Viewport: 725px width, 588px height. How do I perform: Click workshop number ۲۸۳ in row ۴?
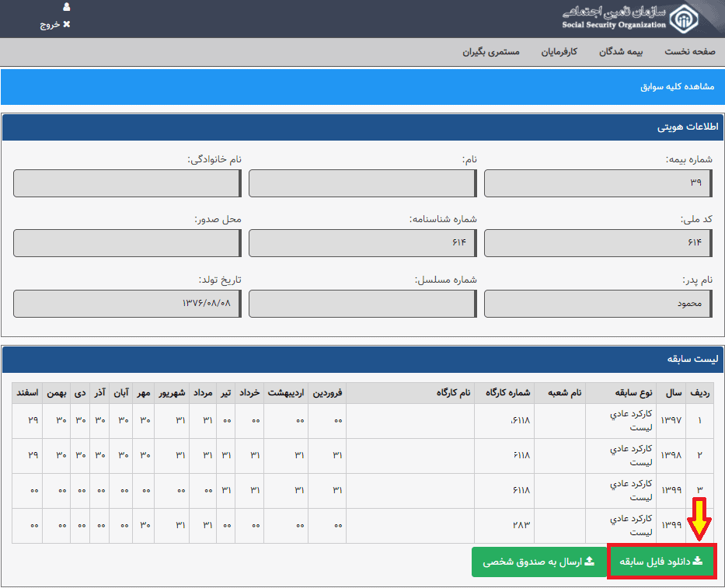coord(521,525)
